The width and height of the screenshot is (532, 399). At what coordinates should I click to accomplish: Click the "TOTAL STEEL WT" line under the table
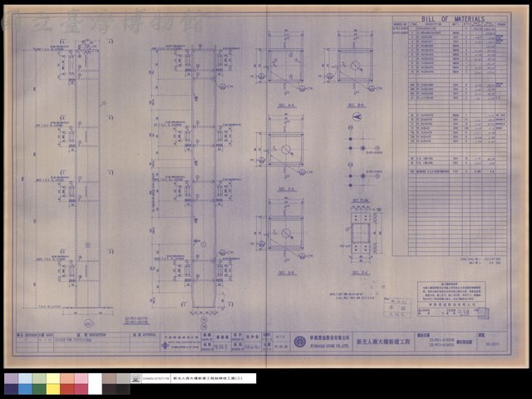pos(481,259)
